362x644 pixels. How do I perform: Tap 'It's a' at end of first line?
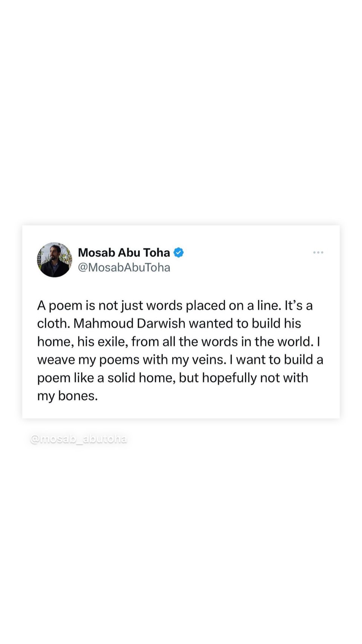click(298, 305)
